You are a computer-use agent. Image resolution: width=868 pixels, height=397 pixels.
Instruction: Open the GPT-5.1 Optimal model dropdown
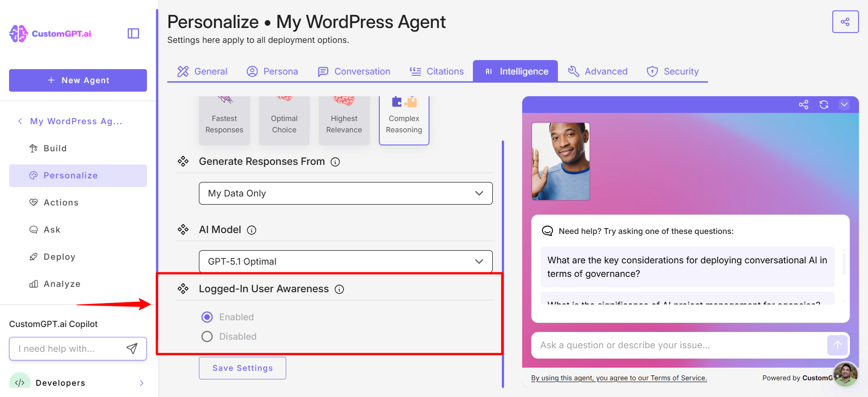pos(346,262)
